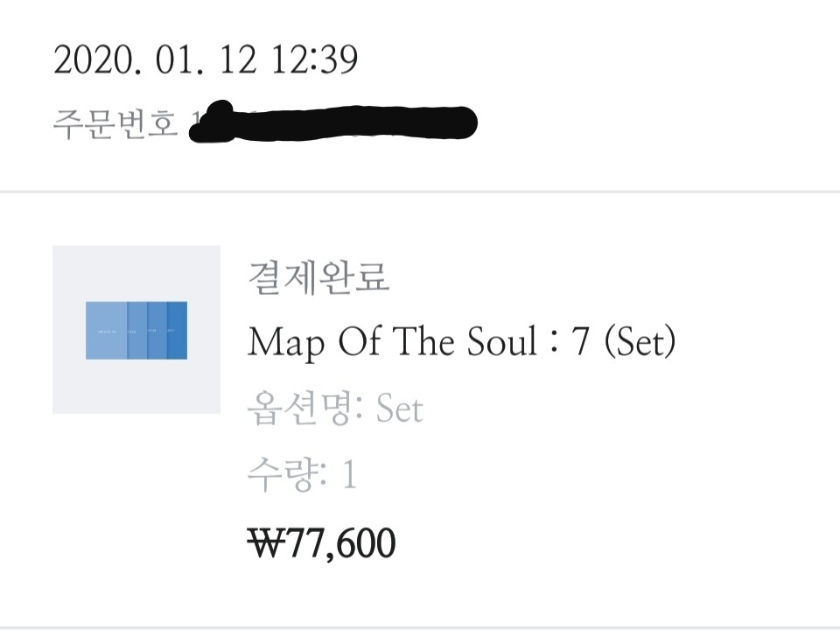Click the 수량: 1 quantity line

click(303, 475)
